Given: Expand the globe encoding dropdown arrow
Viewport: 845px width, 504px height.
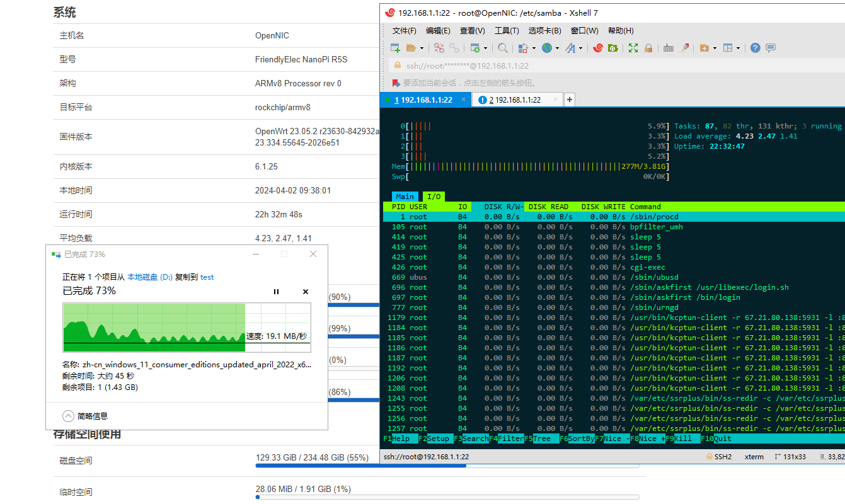Looking at the screenshot, I should pyautogui.click(x=557, y=48).
